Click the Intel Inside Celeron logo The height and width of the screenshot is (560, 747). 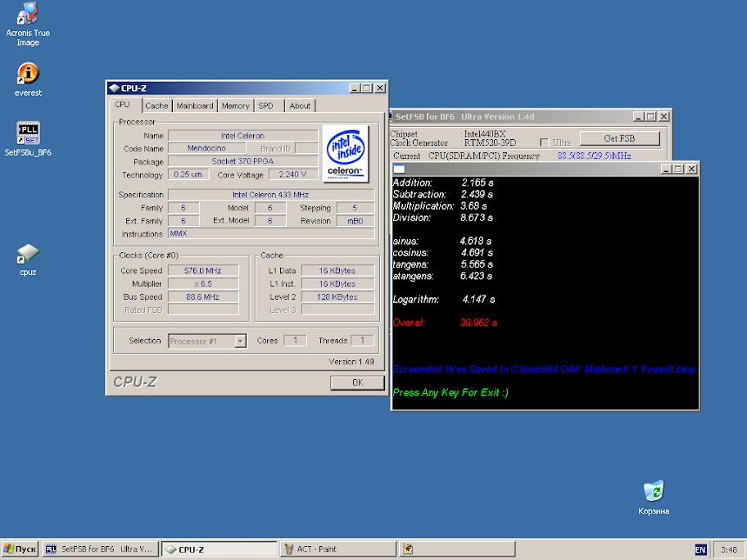[x=346, y=153]
